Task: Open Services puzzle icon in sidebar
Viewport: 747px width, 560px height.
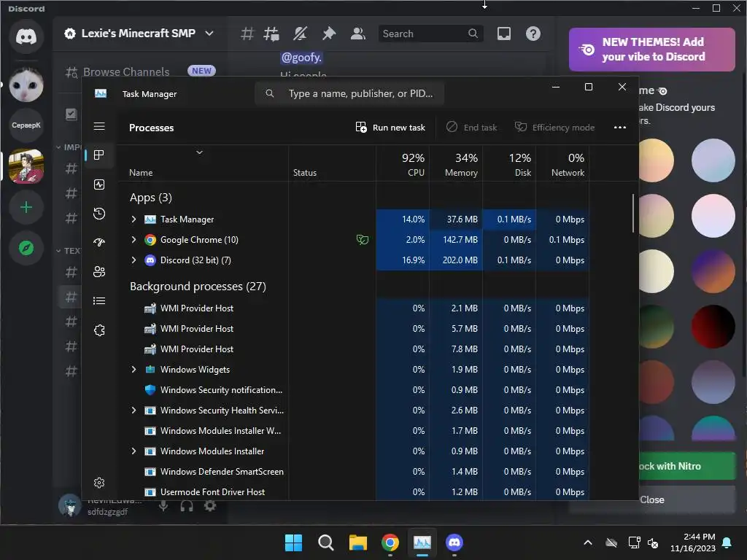Action: tap(99, 330)
